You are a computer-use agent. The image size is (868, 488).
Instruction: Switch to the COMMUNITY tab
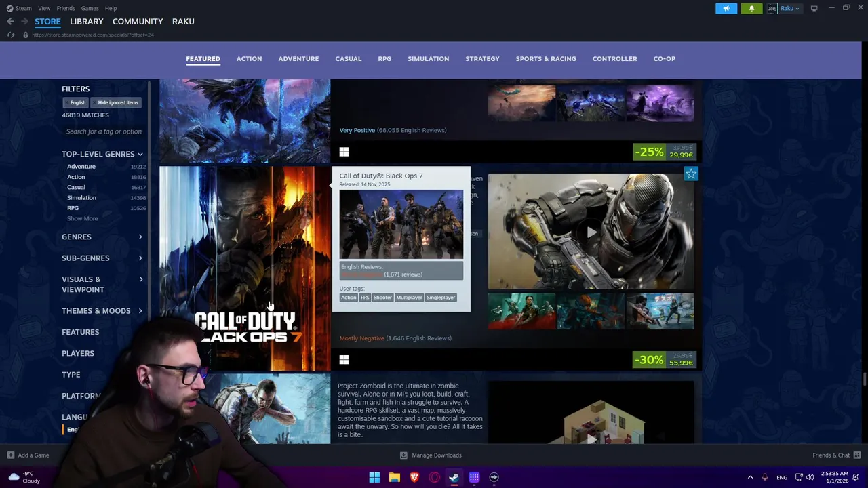click(138, 22)
